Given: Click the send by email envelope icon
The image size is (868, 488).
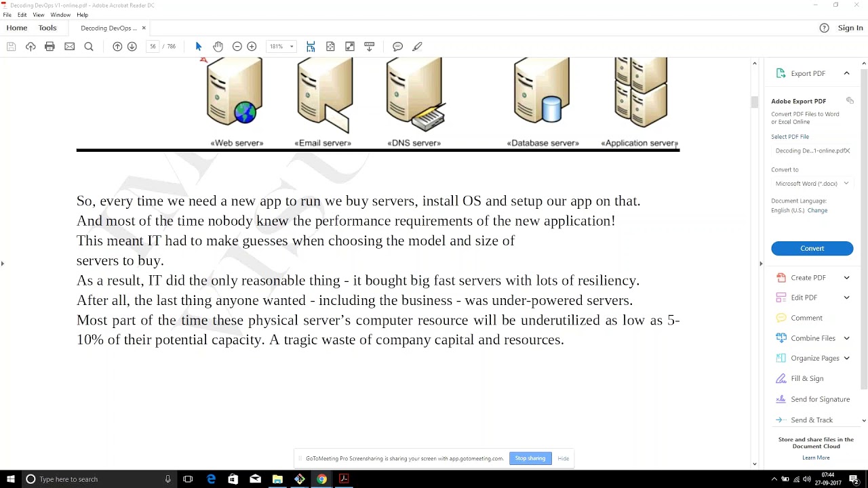Looking at the screenshot, I should 69,47.
